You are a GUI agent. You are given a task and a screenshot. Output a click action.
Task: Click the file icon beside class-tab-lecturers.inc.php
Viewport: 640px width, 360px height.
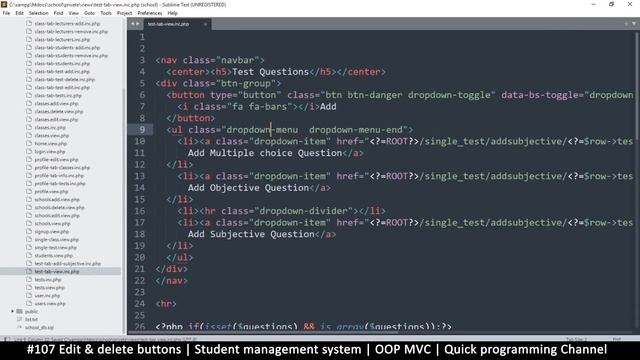pyautogui.click(x=29, y=40)
